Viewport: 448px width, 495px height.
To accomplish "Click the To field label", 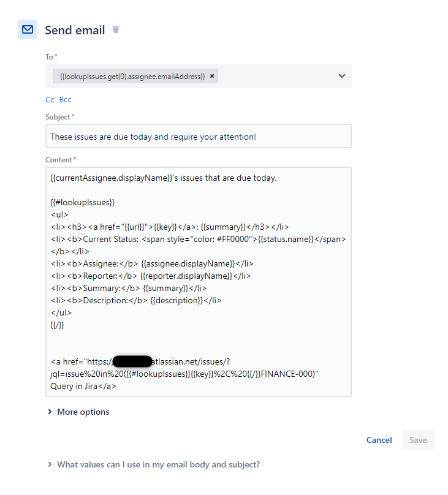I will click(x=49, y=56).
